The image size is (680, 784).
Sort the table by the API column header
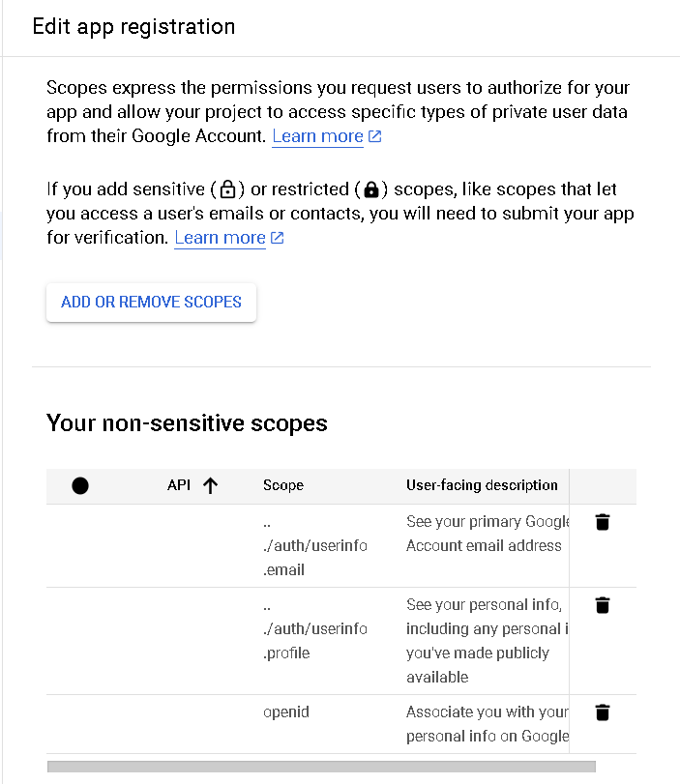point(179,484)
